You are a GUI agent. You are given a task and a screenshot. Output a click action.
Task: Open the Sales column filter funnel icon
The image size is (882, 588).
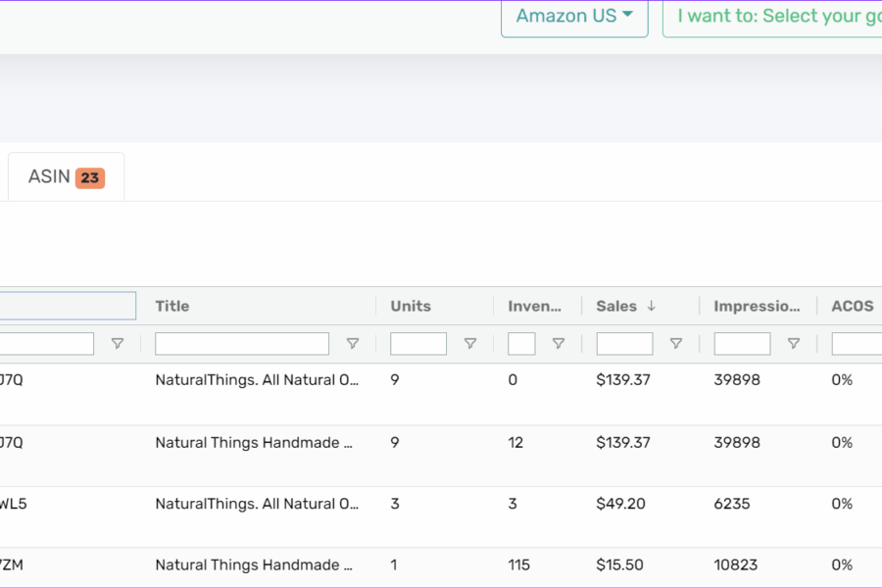click(x=676, y=343)
